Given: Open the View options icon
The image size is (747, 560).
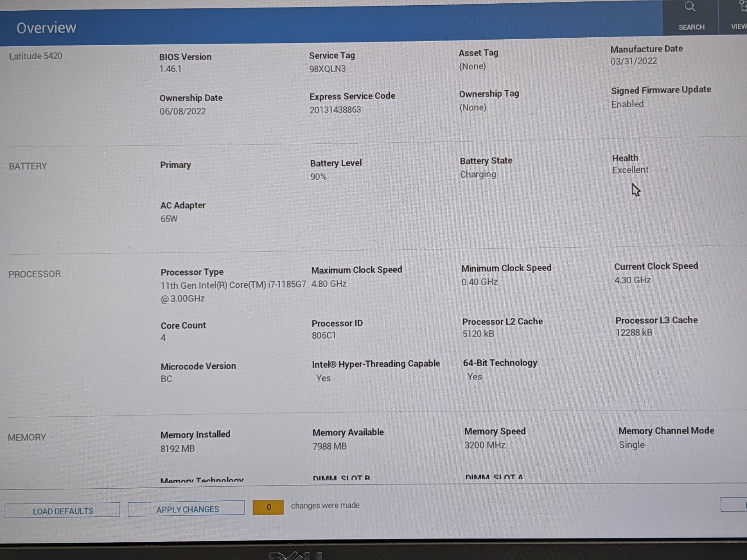Looking at the screenshot, I should tap(741, 7).
